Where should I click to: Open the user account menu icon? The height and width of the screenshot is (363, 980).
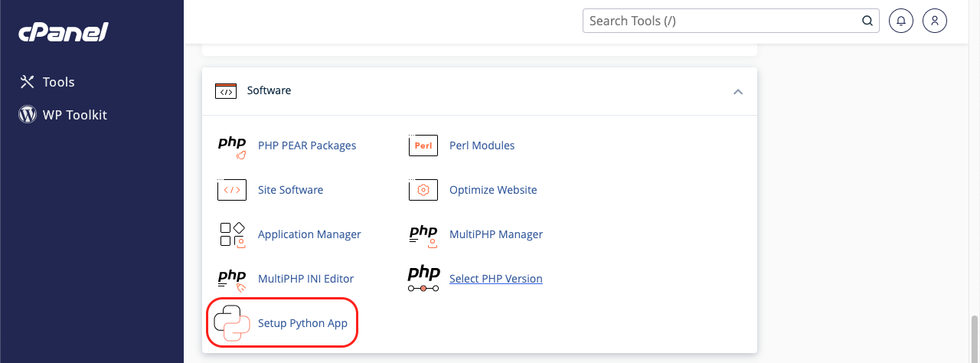click(x=935, y=21)
